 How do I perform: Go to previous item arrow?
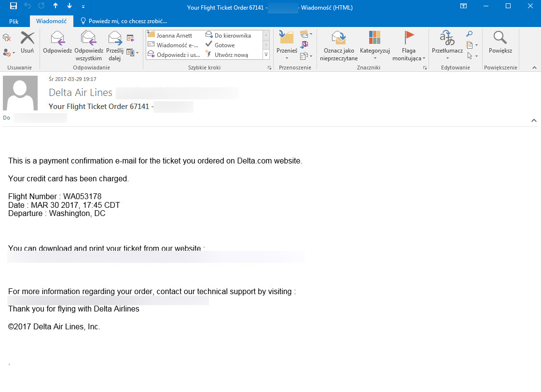click(55, 7)
